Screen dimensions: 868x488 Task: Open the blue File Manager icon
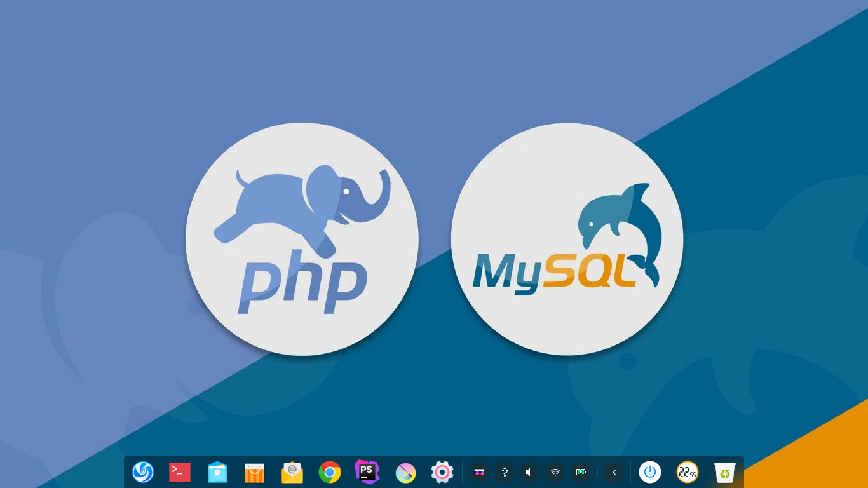pyautogui.click(x=217, y=472)
